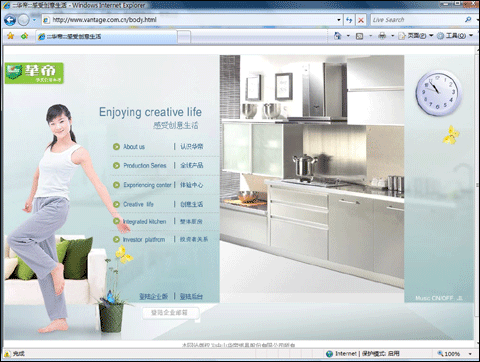Click the Forward navigation button

[23, 20]
